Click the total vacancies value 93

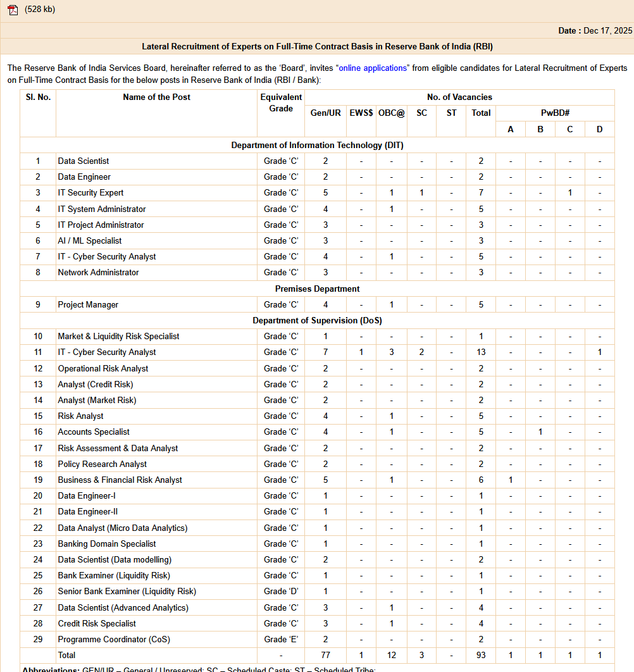tap(481, 655)
